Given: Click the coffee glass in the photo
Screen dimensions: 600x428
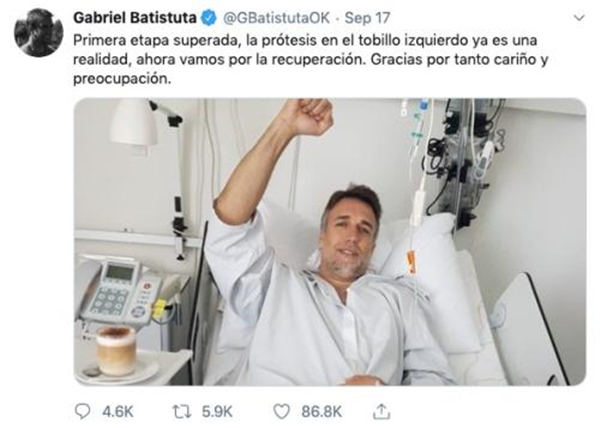Looking at the screenshot, I should [x=116, y=350].
